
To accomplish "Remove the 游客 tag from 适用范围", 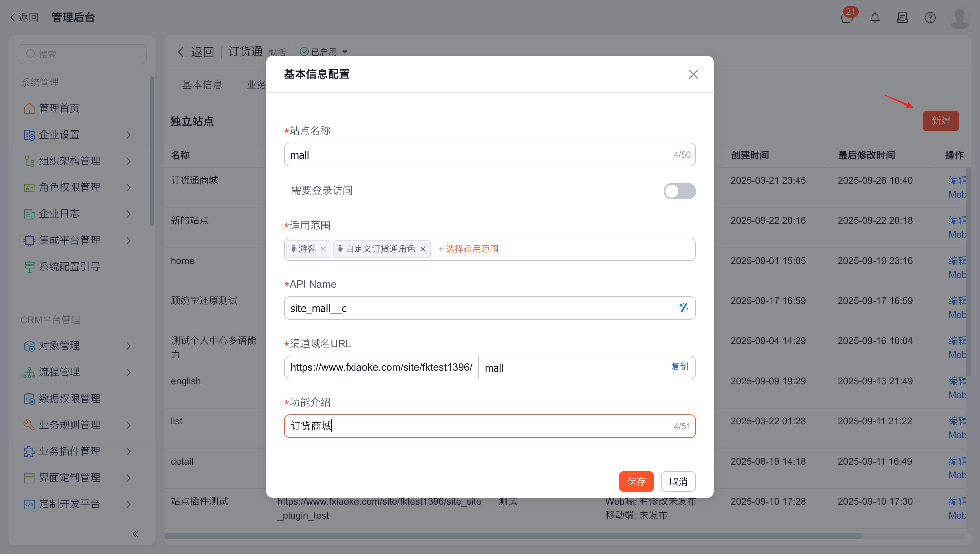I will [323, 249].
